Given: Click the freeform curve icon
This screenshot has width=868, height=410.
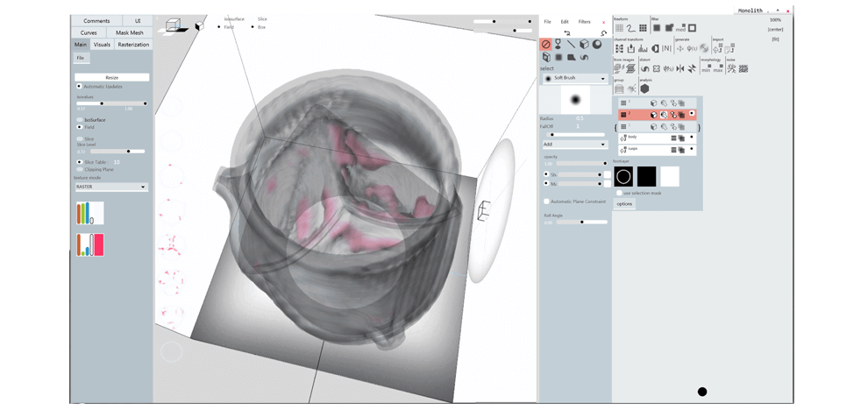Looking at the screenshot, I should click(630, 28).
